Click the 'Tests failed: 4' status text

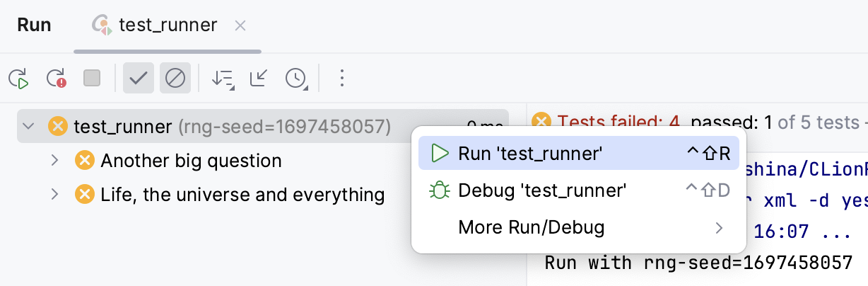point(618,122)
